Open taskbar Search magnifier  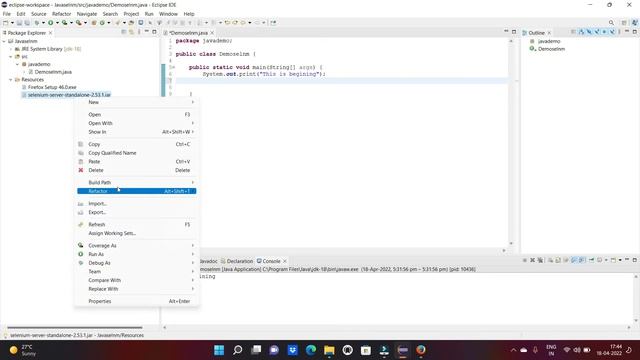[x=238, y=350]
